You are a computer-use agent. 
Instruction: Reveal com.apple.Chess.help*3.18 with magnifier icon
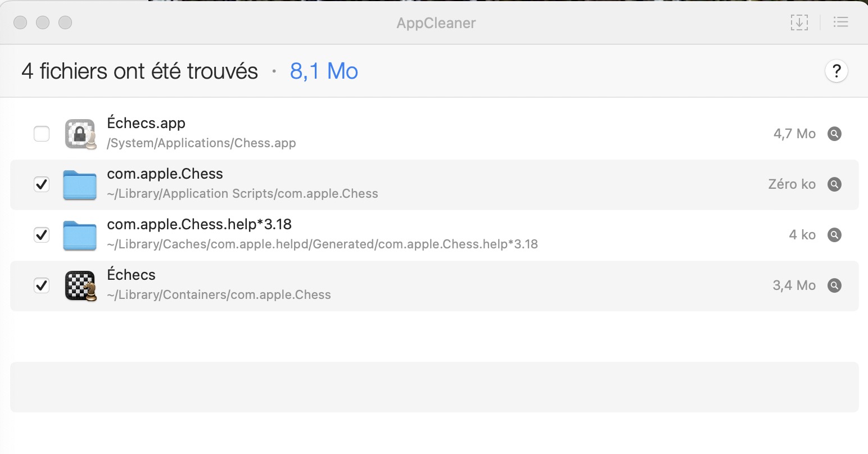point(834,235)
